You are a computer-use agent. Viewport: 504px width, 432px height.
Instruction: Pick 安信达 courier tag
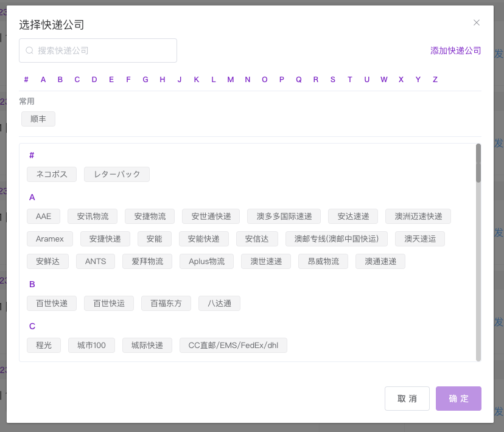257,239
